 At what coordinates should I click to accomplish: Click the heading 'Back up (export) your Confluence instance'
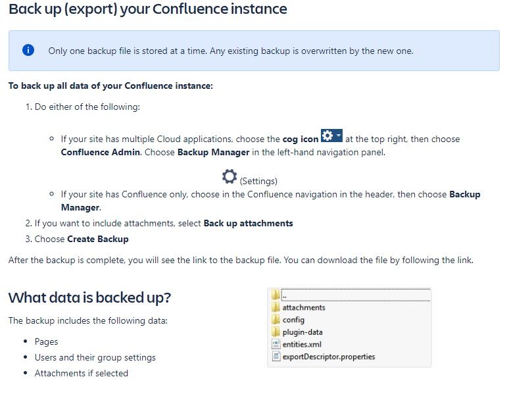coord(147,9)
